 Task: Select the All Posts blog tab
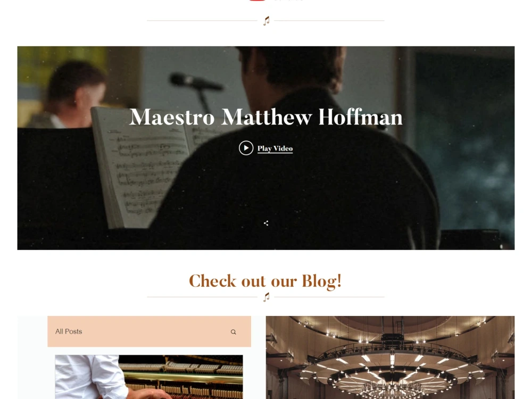(69, 331)
